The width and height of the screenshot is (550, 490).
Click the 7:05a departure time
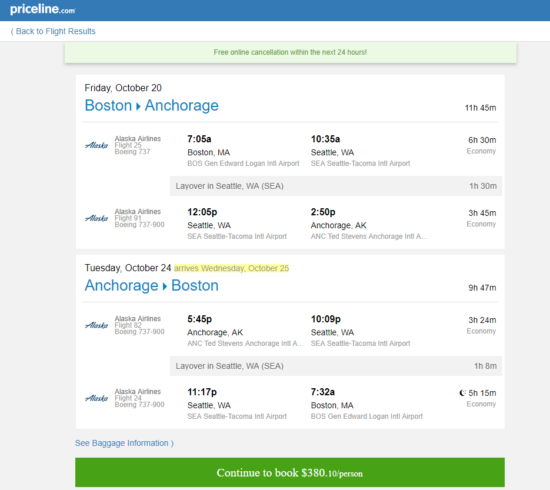[x=199, y=139]
